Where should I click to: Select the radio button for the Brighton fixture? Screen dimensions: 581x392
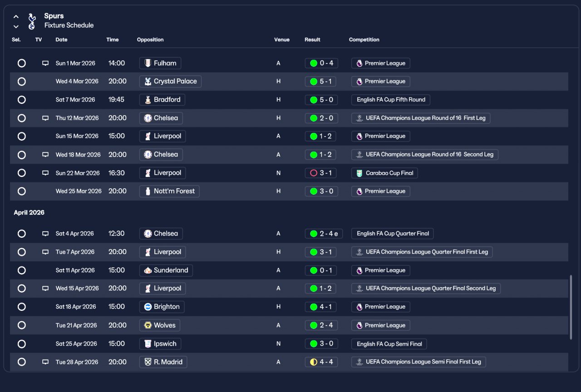21,307
